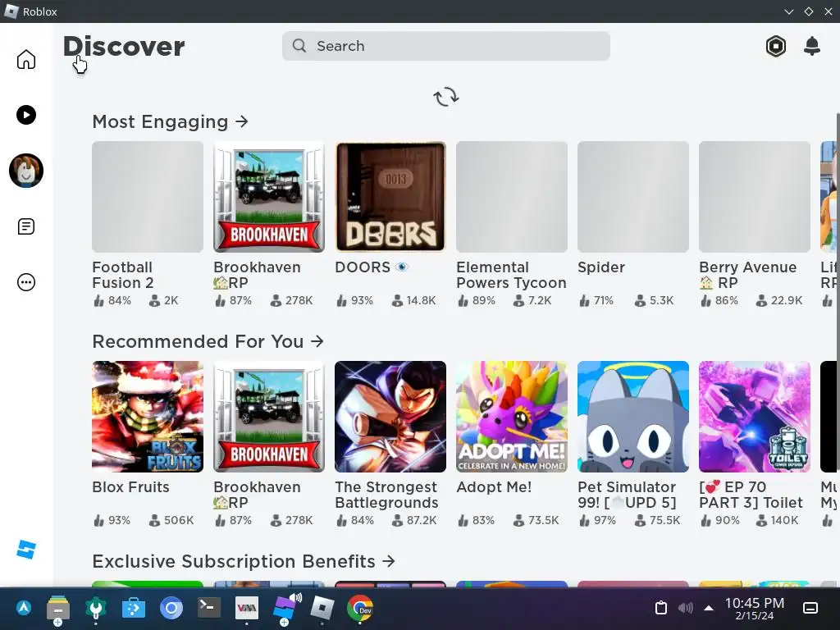Click the 93% rating under DOORS
The image size is (840, 630).
[354, 300]
